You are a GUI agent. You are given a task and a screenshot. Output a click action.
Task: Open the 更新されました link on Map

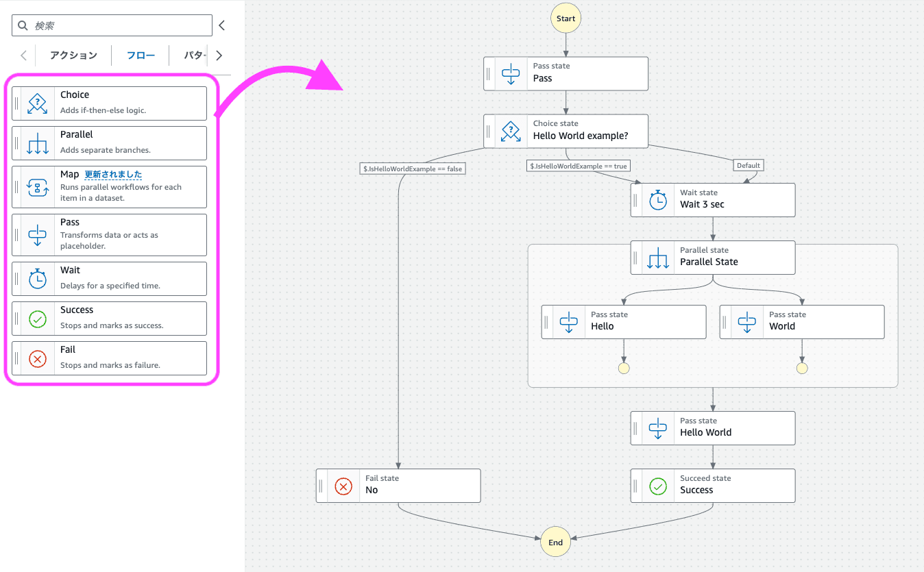(x=113, y=175)
